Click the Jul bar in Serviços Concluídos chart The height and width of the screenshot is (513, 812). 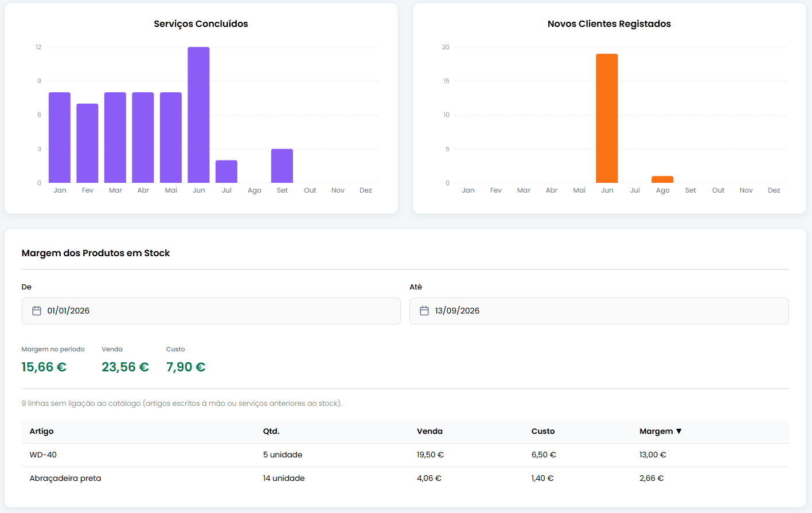click(x=227, y=171)
